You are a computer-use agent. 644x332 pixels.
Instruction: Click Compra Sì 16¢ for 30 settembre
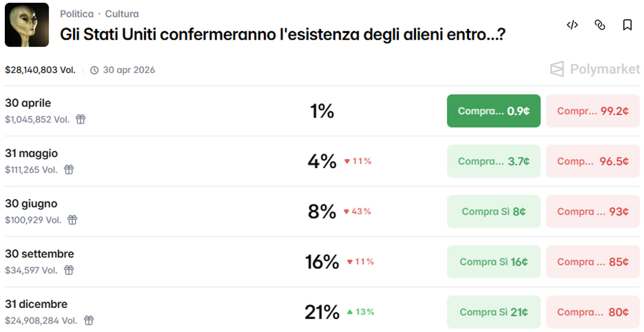pyautogui.click(x=493, y=262)
